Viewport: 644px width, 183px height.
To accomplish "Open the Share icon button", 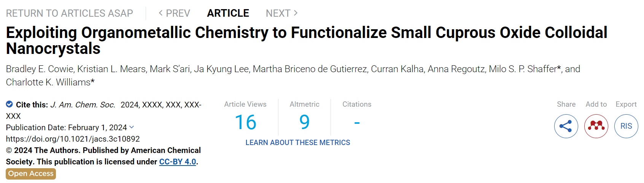I will (566, 126).
